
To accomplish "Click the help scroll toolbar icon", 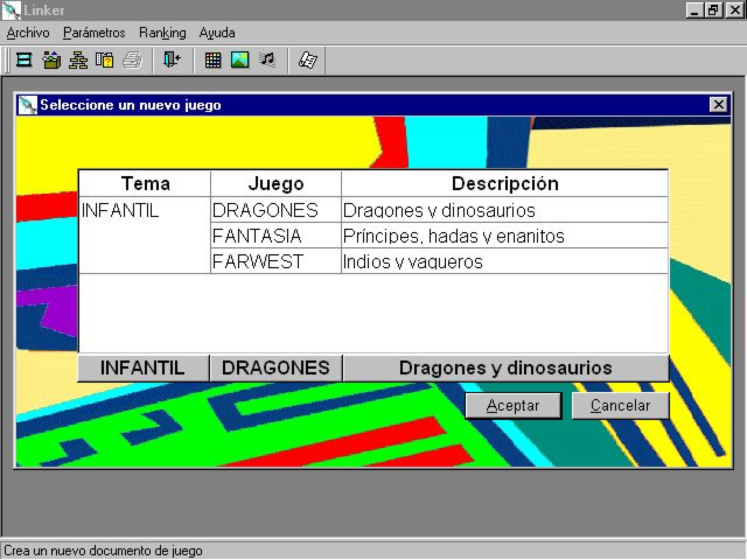I will (307, 60).
